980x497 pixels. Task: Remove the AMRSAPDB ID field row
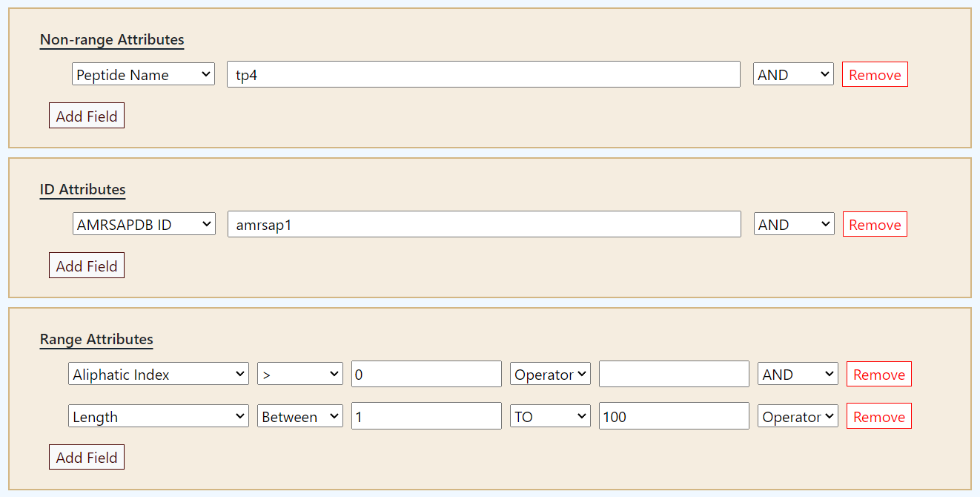click(x=875, y=224)
